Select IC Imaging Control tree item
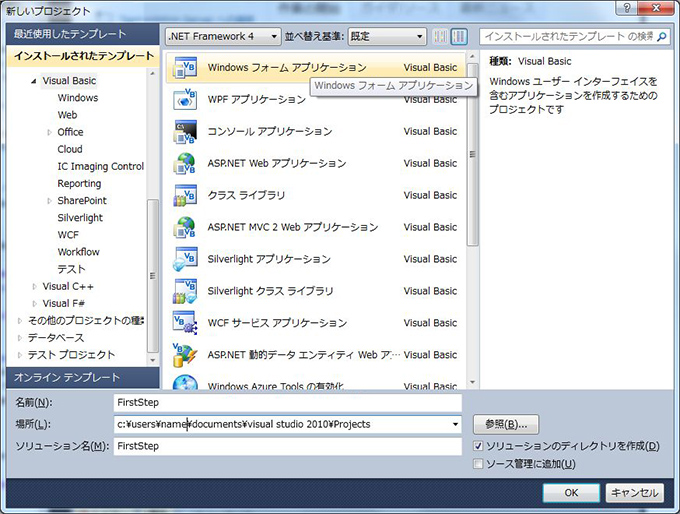The image size is (680, 514). click(101, 167)
